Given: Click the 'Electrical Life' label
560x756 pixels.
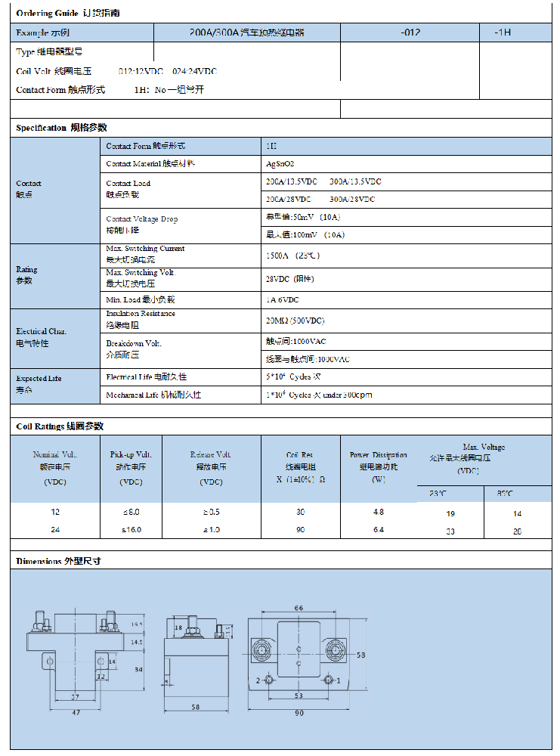Looking at the screenshot, I should coord(147,377).
